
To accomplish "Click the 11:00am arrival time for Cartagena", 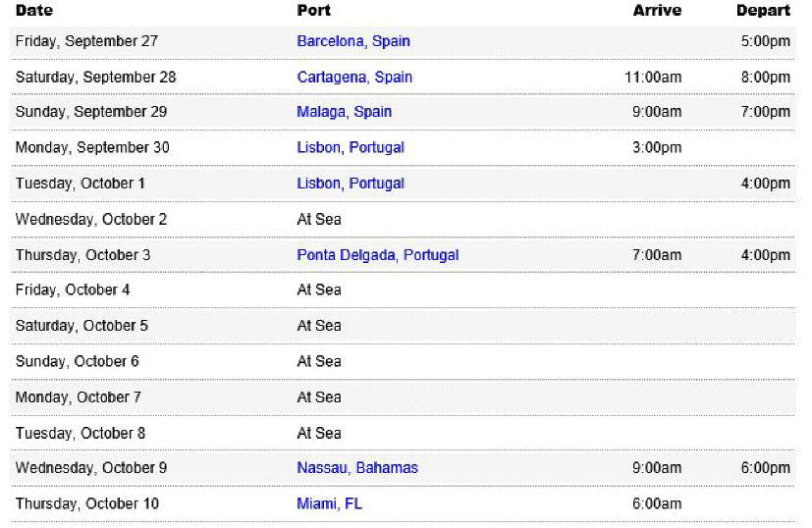I will [653, 78].
